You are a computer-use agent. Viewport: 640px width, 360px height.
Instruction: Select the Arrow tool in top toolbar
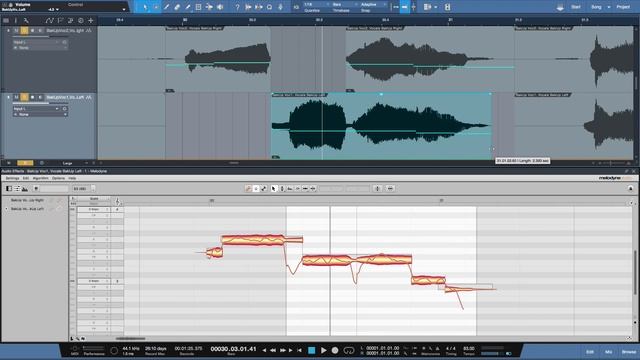145,7
